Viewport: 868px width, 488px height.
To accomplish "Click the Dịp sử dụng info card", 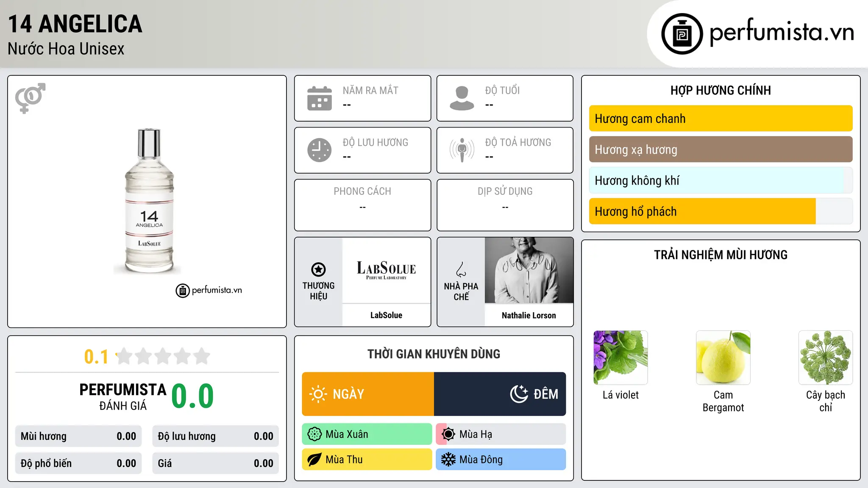I will (x=505, y=205).
